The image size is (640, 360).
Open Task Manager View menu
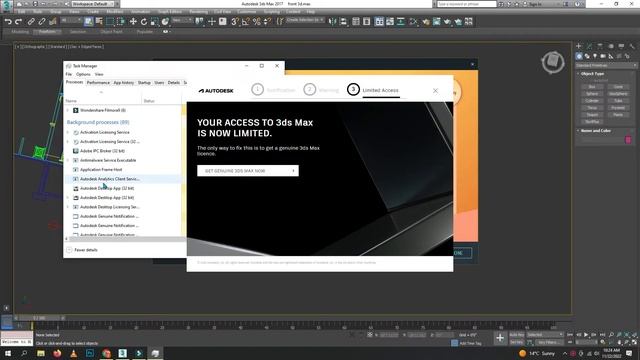click(x=99, y=74)
